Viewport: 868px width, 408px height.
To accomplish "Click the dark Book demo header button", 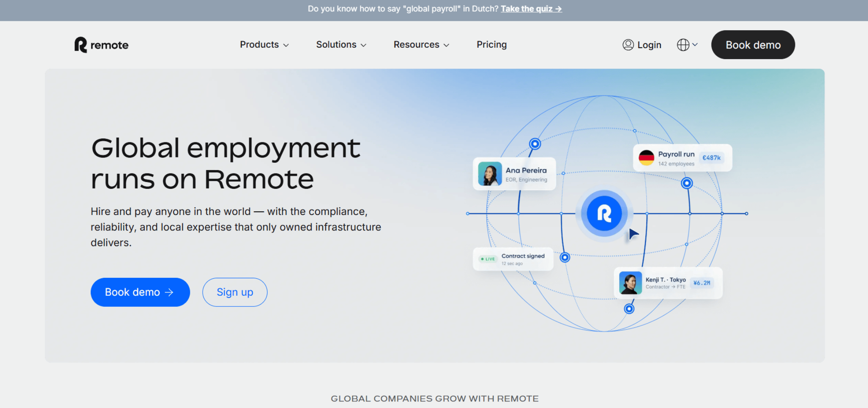I will pos(753,44).
